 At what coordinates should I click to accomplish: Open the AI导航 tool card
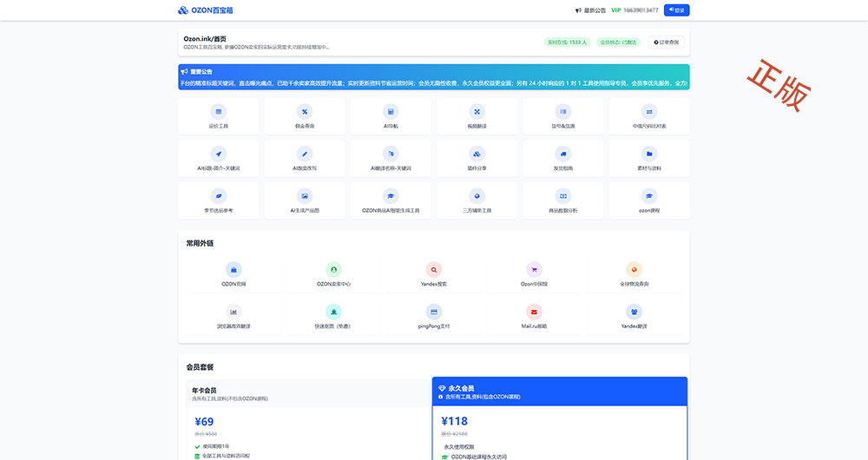click(x=391, y=116)
